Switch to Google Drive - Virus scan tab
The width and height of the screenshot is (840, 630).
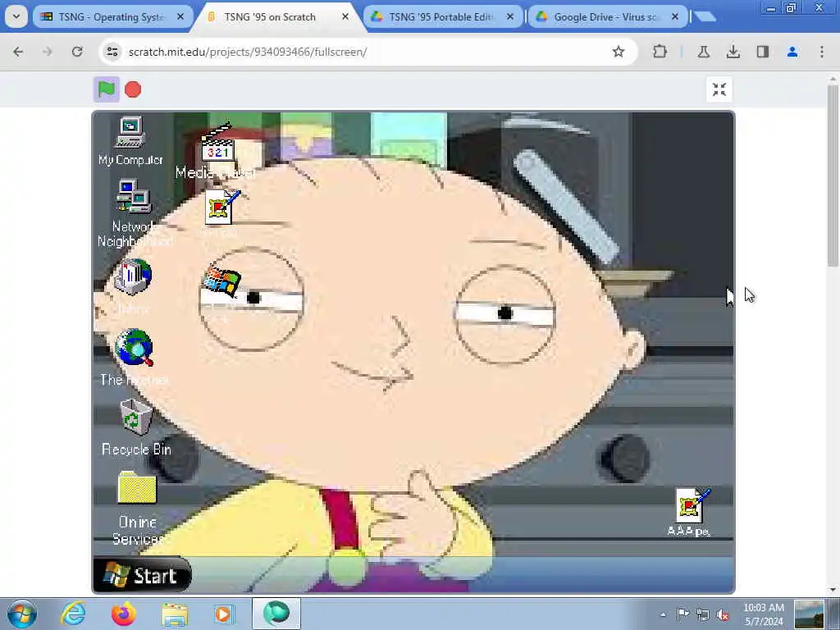(x=605, y=17)
